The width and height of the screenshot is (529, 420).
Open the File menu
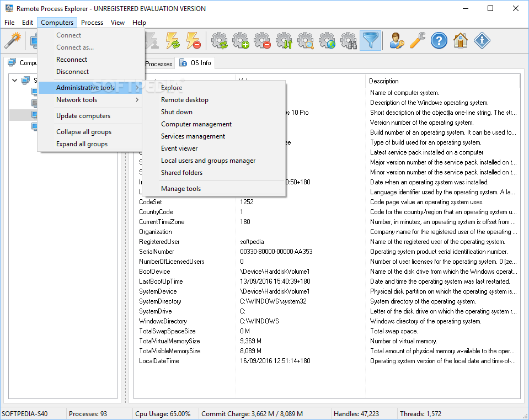pos(9,22)
